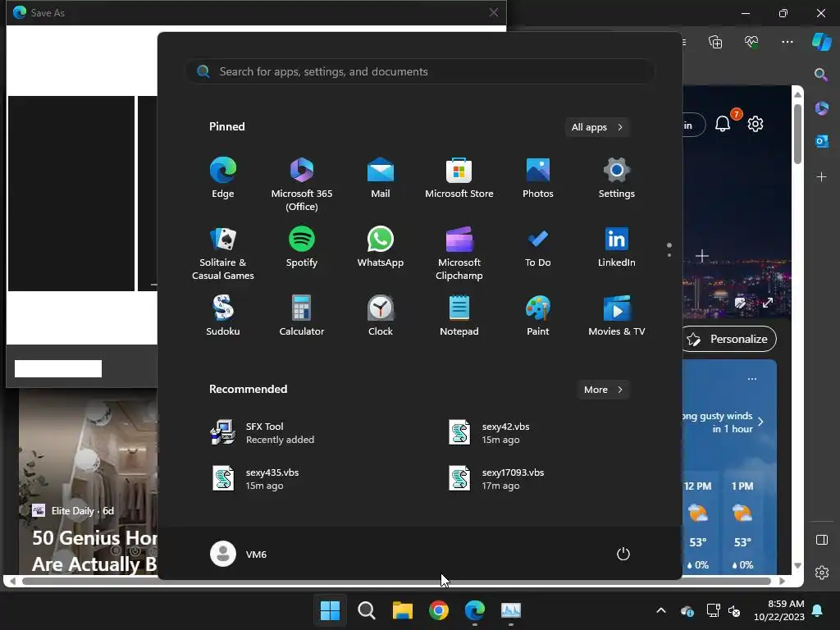Screen dimensions: 840x630
Task: Add a shortcut with plus icon
Action: (x=702, y=256)
